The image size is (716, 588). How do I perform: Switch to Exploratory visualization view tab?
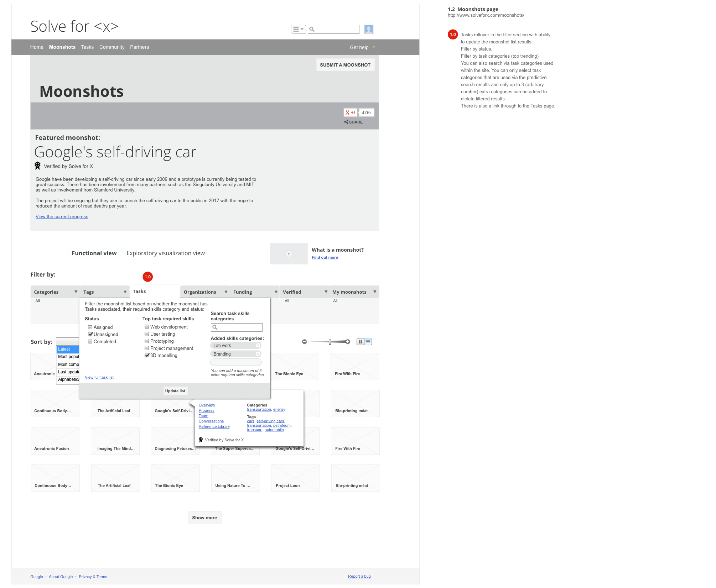pyautogui.click(x=166, y=253)
